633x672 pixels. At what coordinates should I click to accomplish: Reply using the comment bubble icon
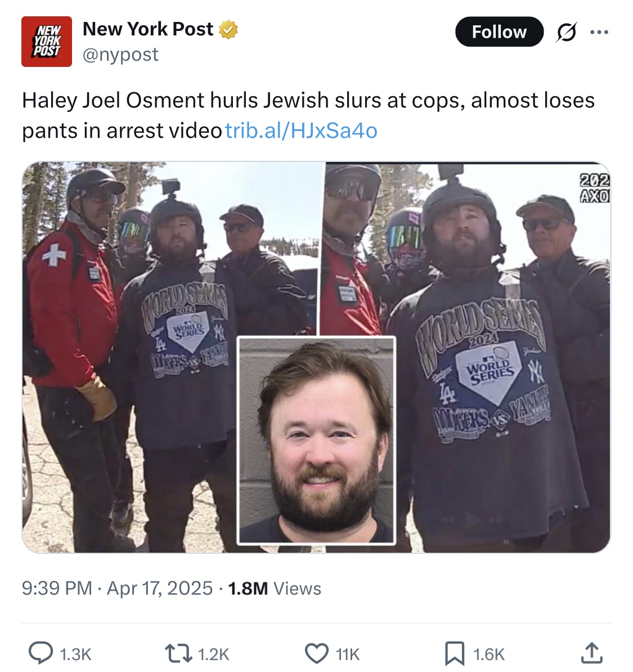41,653
